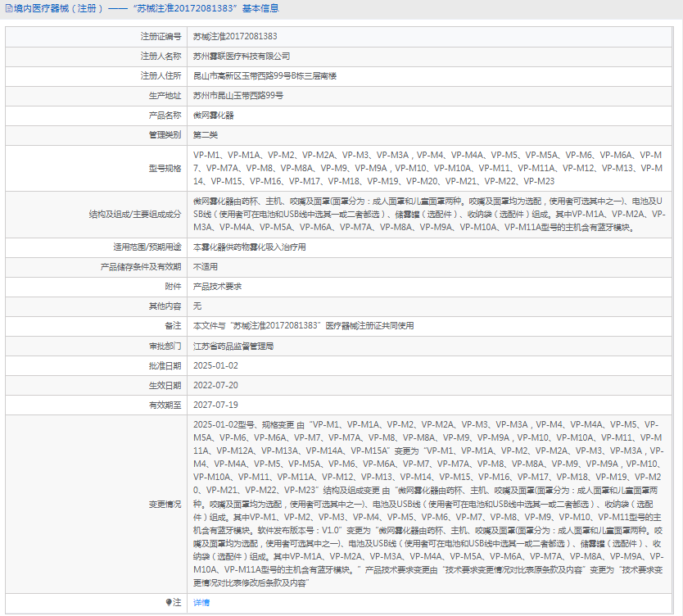Click composition text starting 微网雾化器由药杯、主机
Viewport: 683px width, 616px height.
[429, 215]
